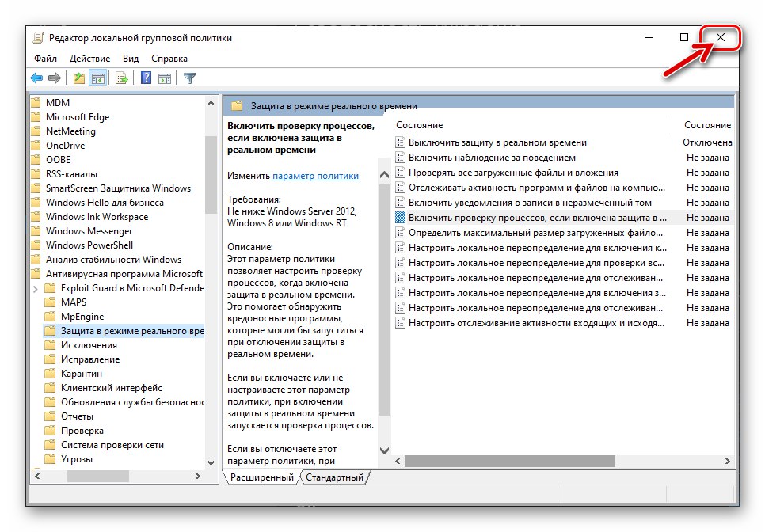
Task: Open the Действие menu
Action: (x=89, y=59)
